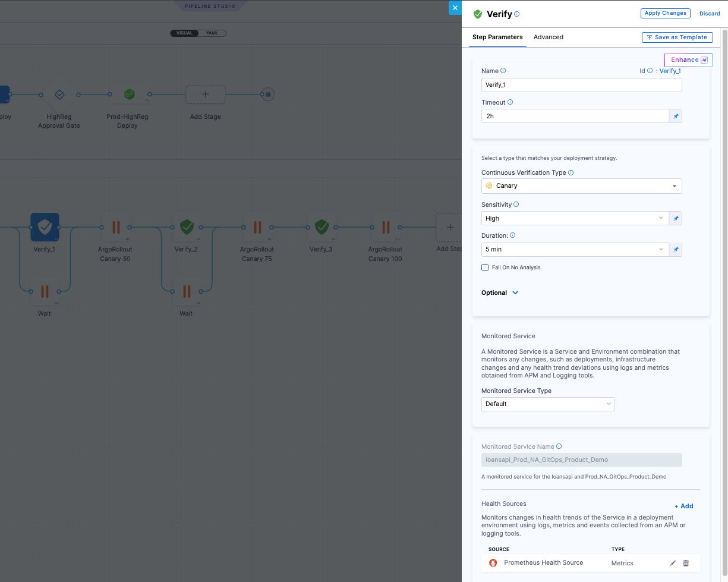Select the Prod-HighReg Deploy stage
This screenshot has width=728, height=582.
(127, 94)
